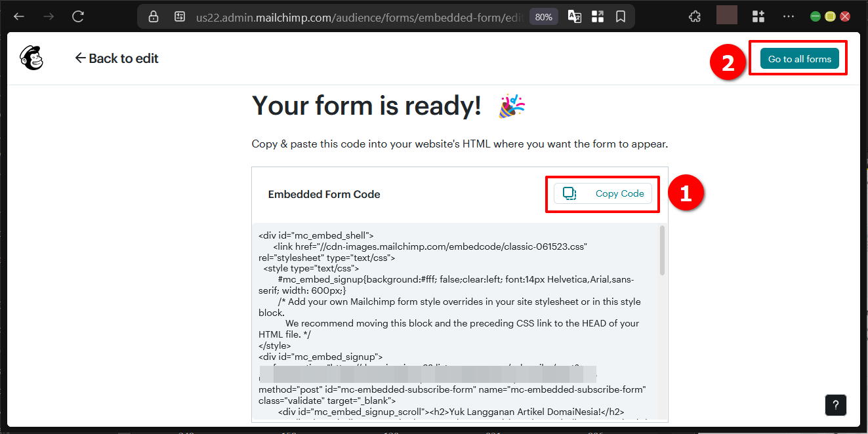Viewport: 868px width, 434px height.
Task: Click the translate page icon
Action: [574, 16]
